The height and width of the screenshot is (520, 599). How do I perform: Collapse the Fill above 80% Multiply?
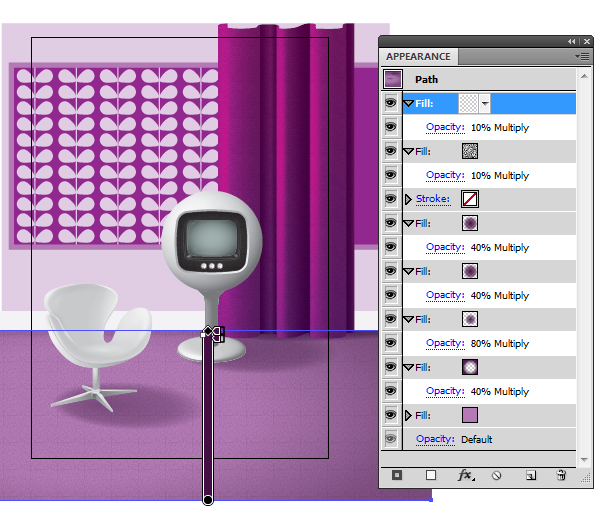pyautogui.click(x=408, y=319)
